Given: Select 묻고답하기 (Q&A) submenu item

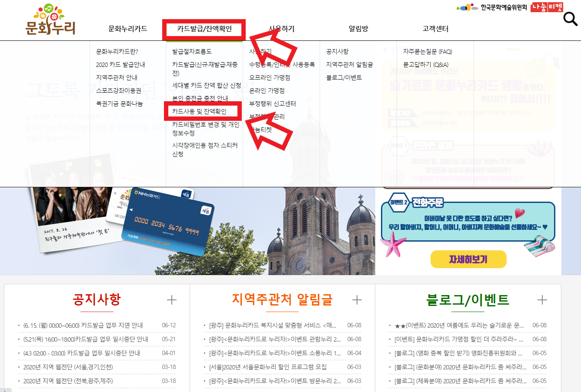Looking at the screenshot, I should point(426,64).
